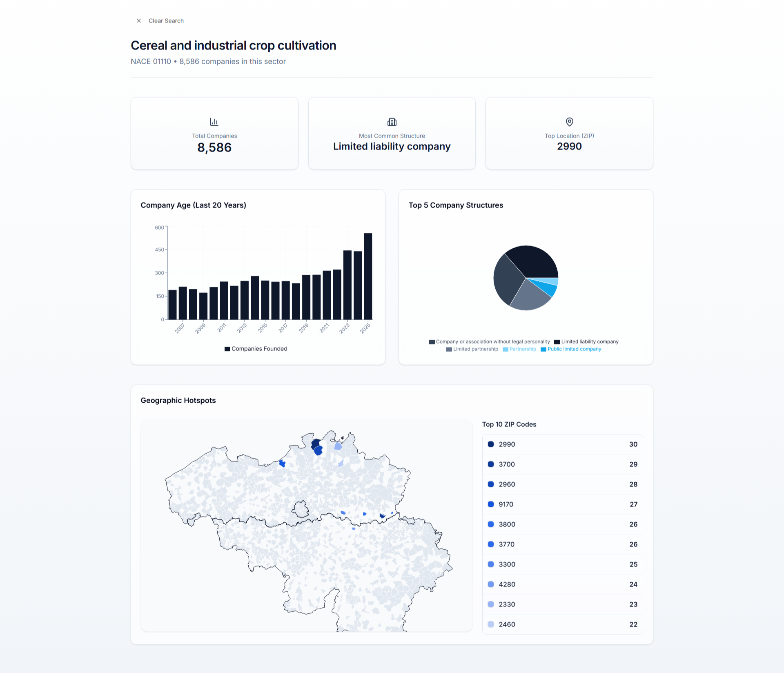Select the ZIP 2330 entry
The image size is (784, 673).
562,604
